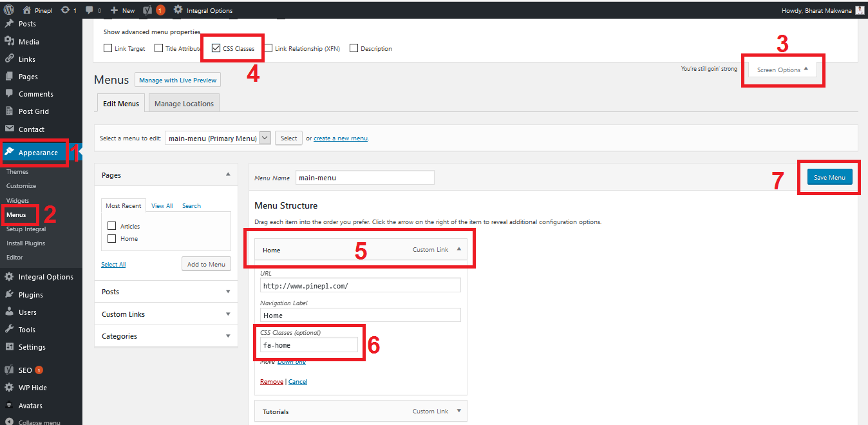
Task: Open the create a new menu link
Action: coord(340,137)
